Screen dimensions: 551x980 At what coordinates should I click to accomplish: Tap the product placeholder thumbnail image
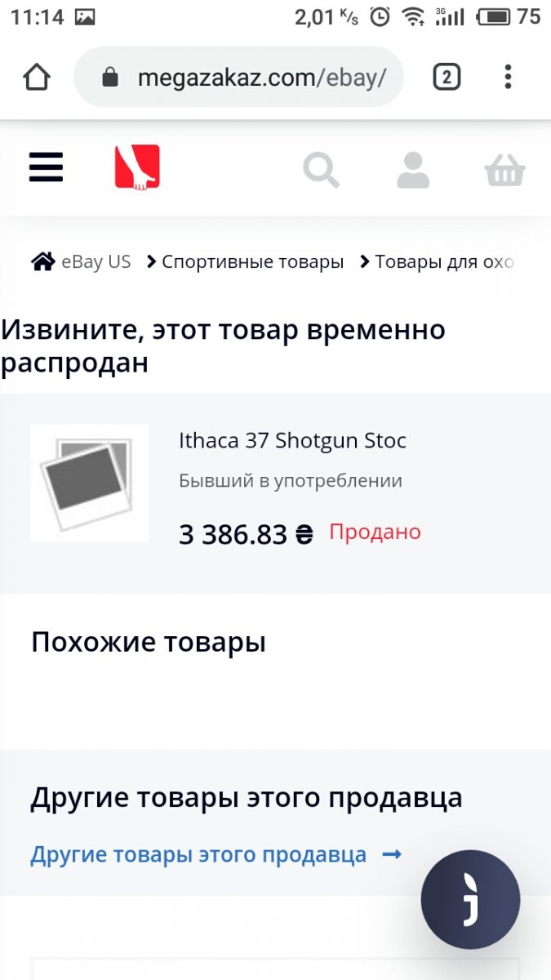coord(89,483)
